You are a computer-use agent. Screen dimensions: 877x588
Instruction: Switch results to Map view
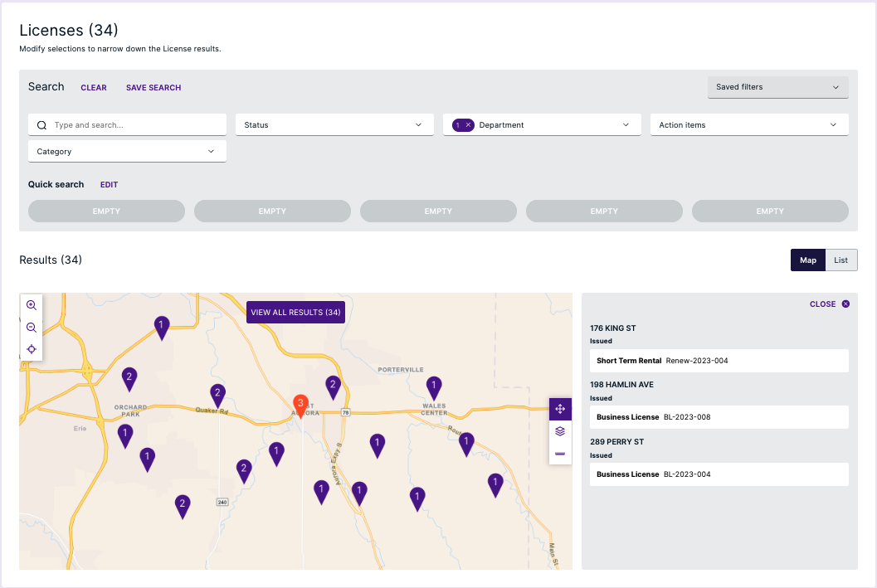pos(807,260)
